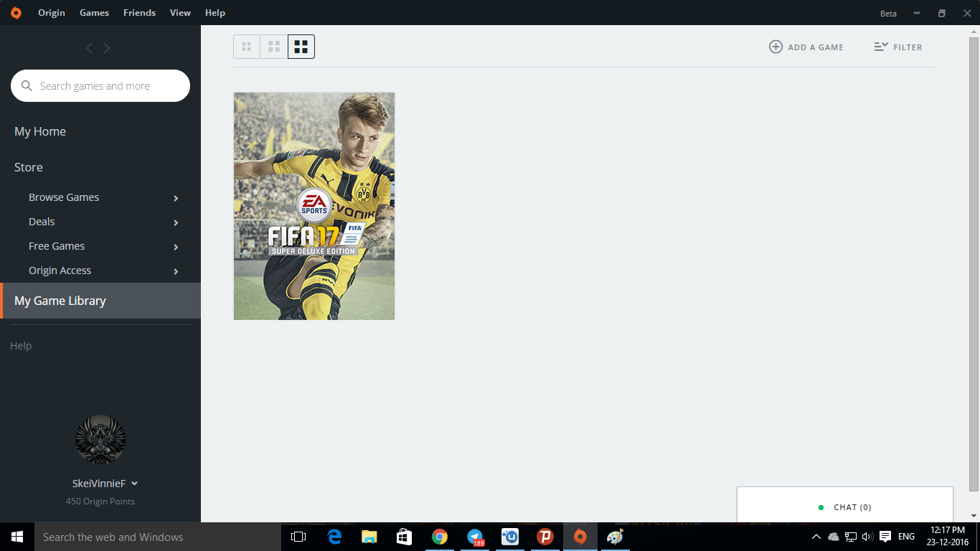The width and height of the screenshot is (980, 551).
Task: Open Telegram from the taskbar
Action: point(475,537)
